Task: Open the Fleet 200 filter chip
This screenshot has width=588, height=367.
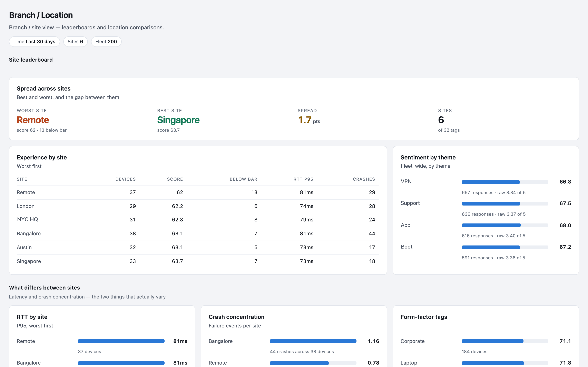Action: [106, 42]
